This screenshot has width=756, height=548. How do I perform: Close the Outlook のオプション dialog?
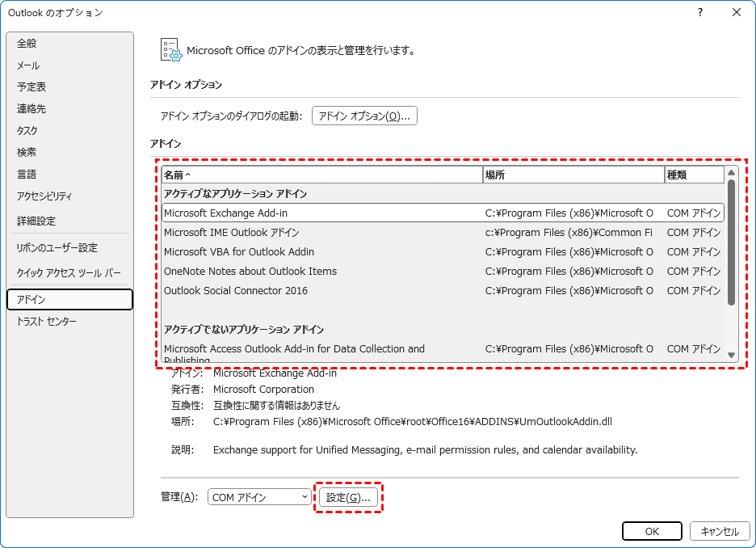tap(737, 13)
